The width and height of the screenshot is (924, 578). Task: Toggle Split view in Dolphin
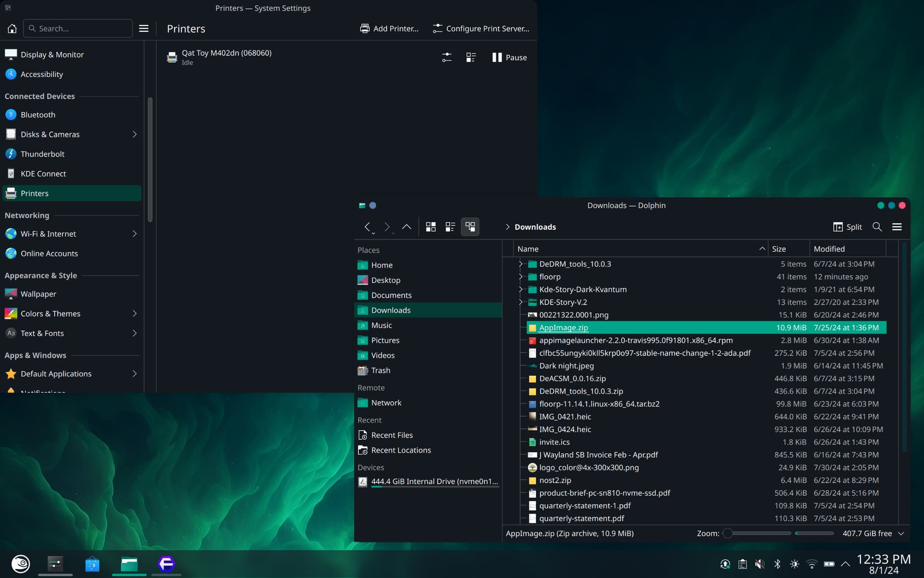tap(847, 227)
